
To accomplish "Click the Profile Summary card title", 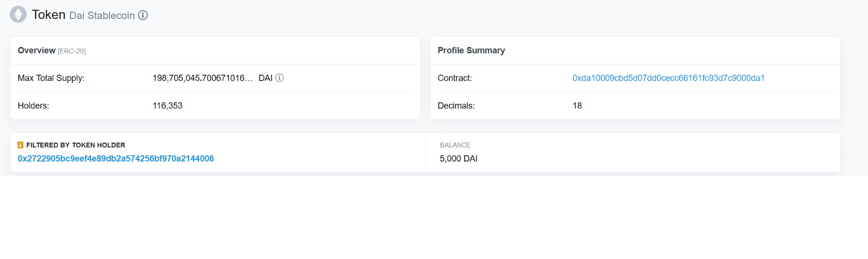I will pyautogui.click(x=471, y=50).
